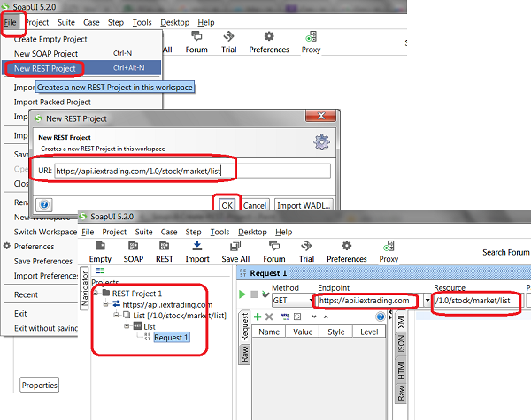Add a parameter with the green plus

[x=257, y=316]
